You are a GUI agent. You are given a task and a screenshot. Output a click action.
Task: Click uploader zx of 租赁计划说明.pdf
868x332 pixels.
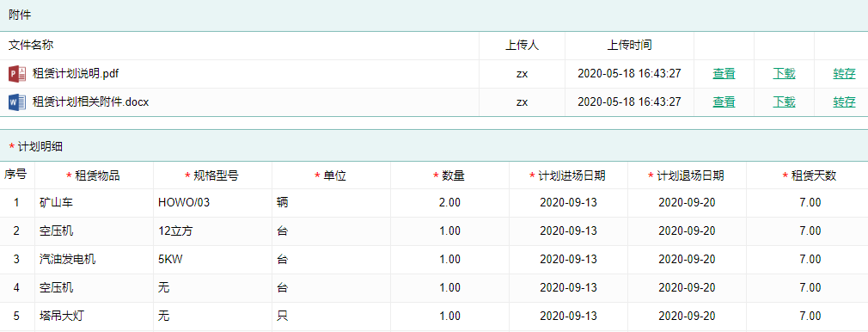522,74
